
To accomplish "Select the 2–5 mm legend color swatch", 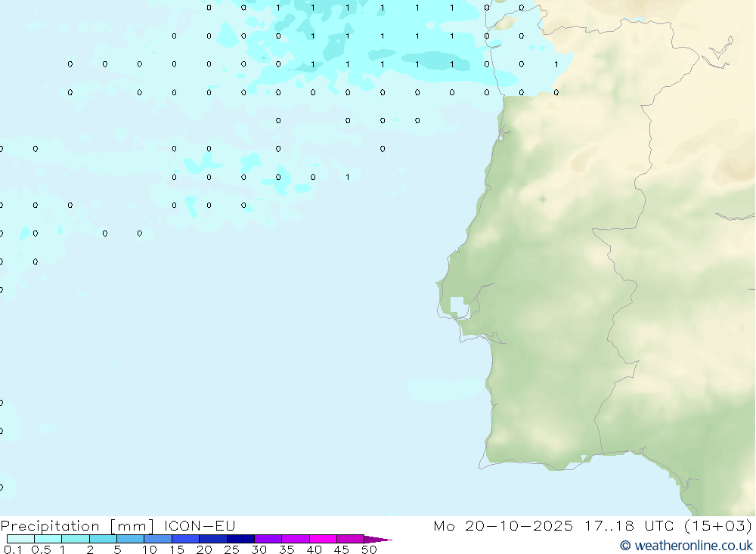I will click(103, 539).
